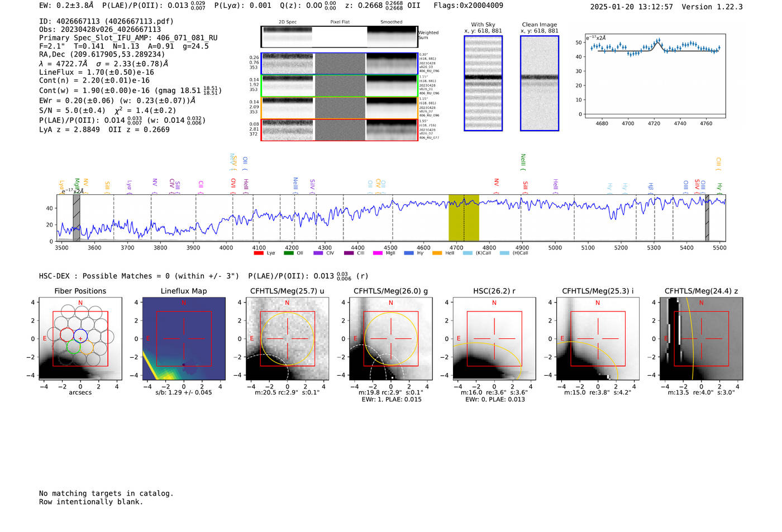This screenshot has height=532, width=782.
Task: Select the orange-bordered fiber spectrum row
Action: click(339, 108)
